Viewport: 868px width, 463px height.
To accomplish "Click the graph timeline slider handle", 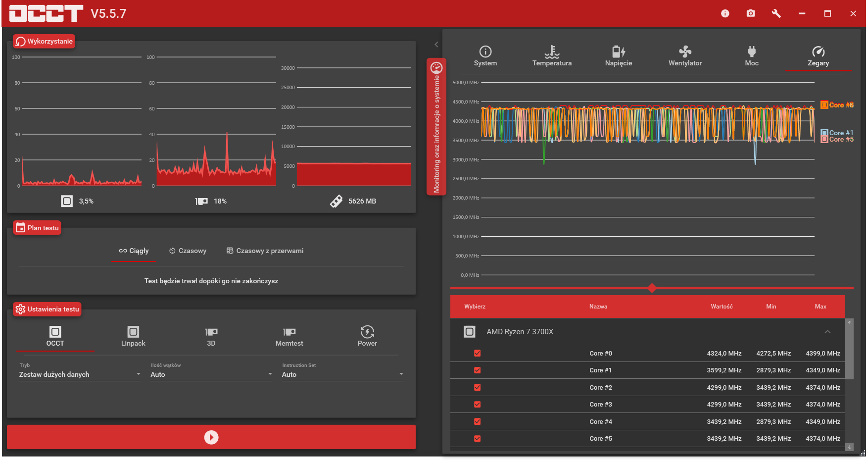I will tap(652, 288).
